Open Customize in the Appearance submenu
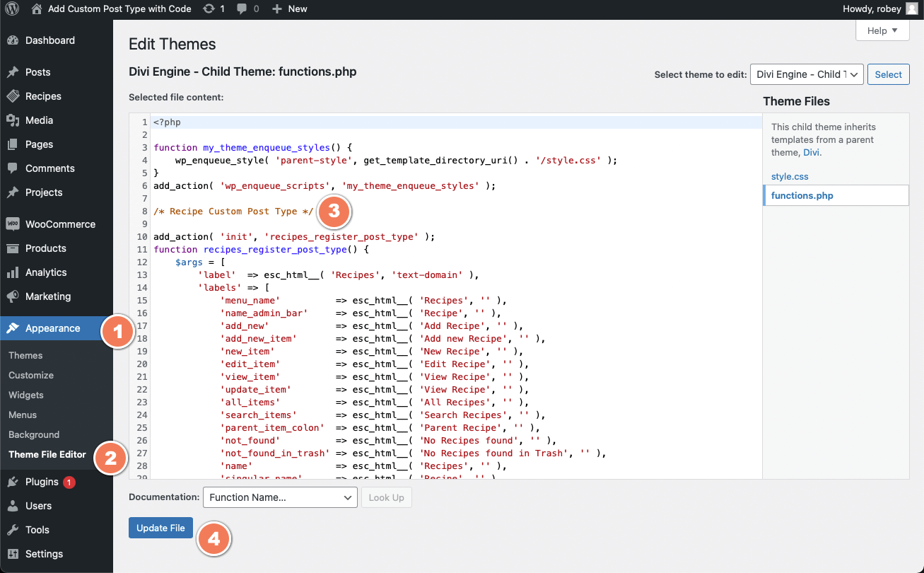This screenshot has width=924, height=573. point(31,375)
